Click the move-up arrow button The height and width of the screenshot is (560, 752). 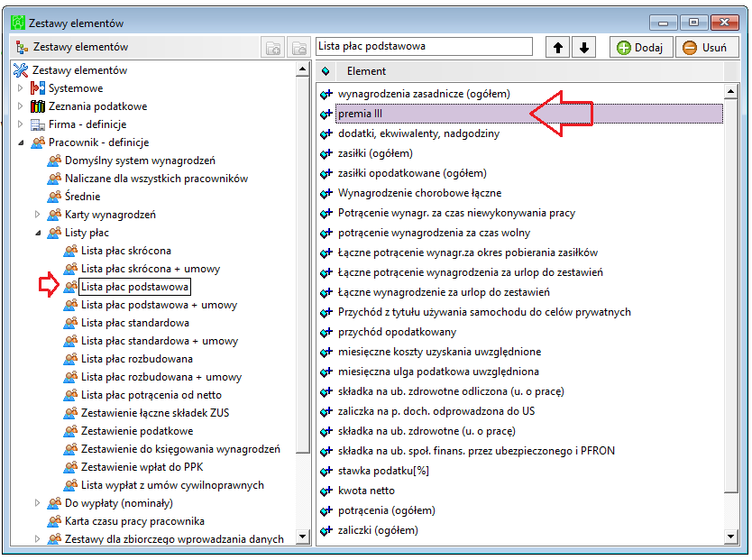[x=558, y=48]
